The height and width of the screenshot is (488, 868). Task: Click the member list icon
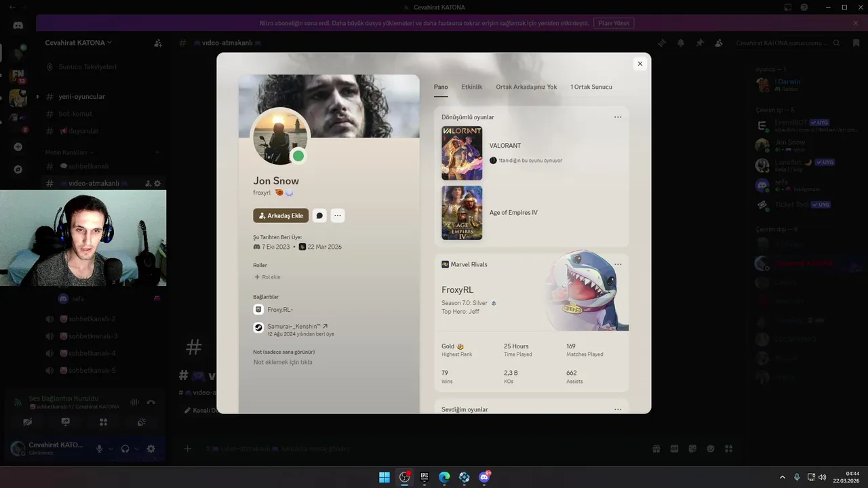pyautogui.click(x=719, y=43)
